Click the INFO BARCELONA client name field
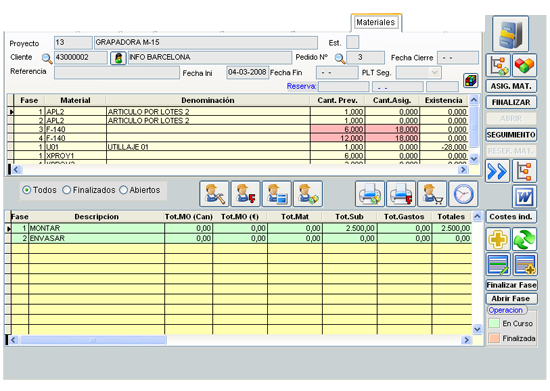This screenshot has height=391, width=550. 210,57
